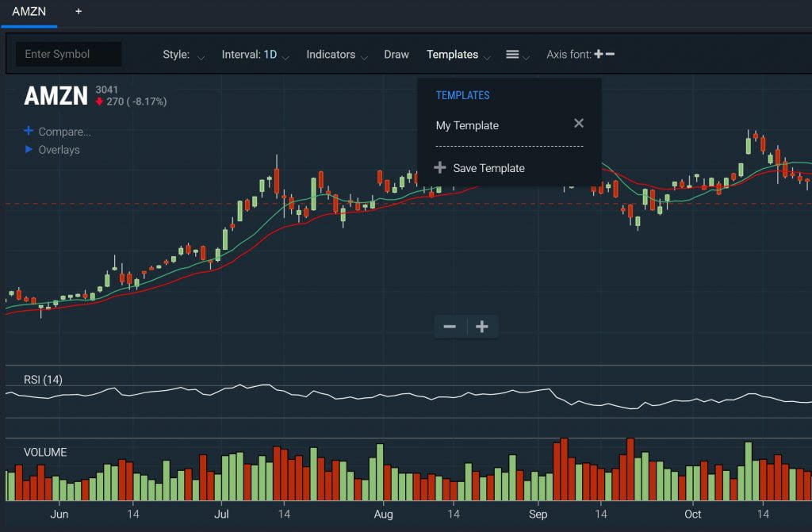
Task: Increase axis font size with plus icon
Action: (x=599, y=54)
